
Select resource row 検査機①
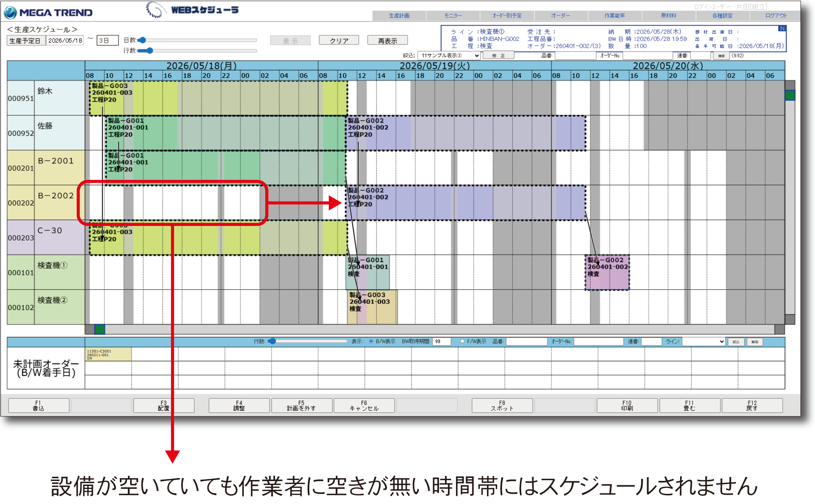click(x=46, y=272)
